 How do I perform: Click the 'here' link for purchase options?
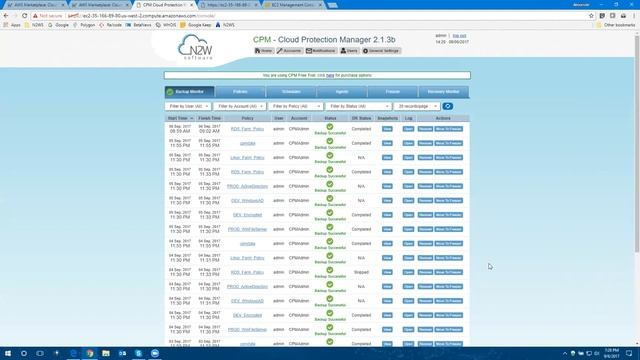[330, 76]
